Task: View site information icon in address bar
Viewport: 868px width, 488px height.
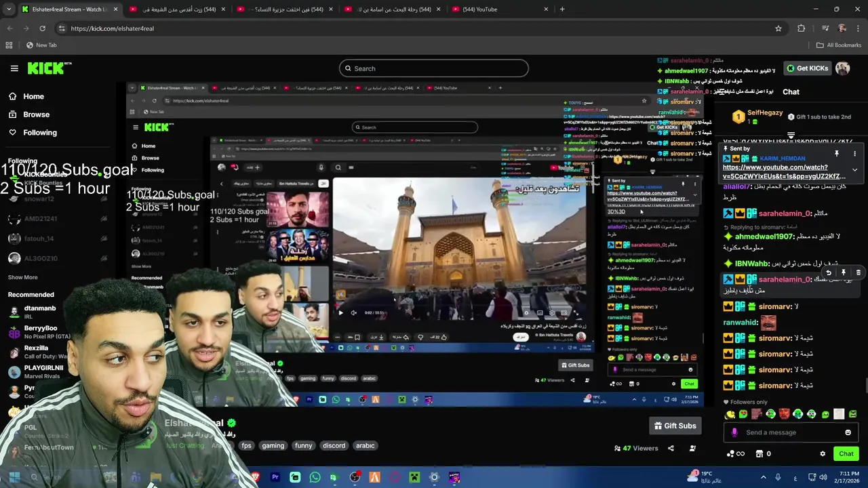Action: click(62, 28)
